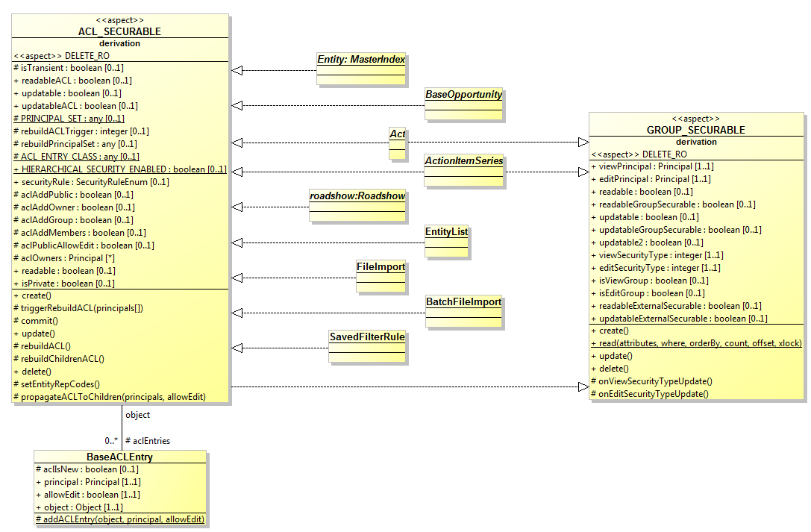Select the GROUP_SECURABLE class header
Viewport: 811px width, 532px height.
pos(695,129)
